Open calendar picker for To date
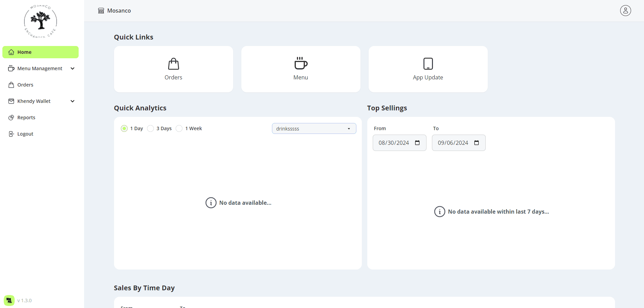Screen dimensions: 644x308 477,143
